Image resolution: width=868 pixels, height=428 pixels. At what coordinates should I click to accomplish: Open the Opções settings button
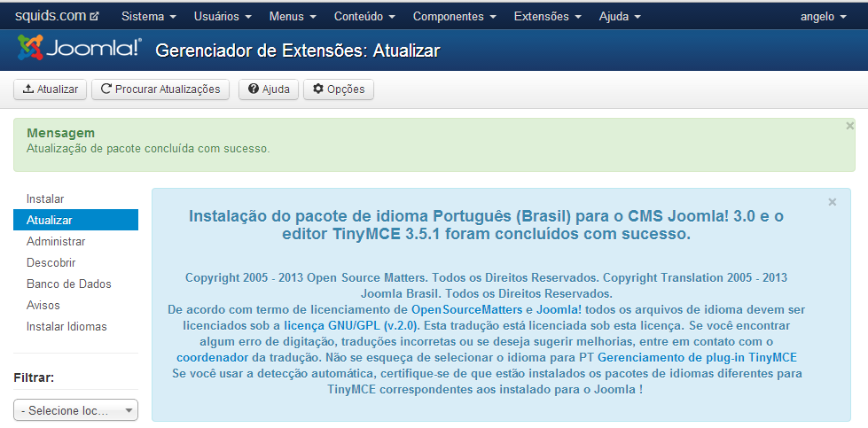coord(339,89)
